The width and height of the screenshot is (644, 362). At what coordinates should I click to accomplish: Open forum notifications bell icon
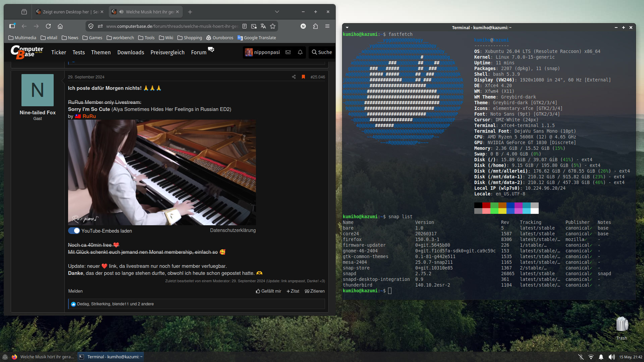pos(300,52)
